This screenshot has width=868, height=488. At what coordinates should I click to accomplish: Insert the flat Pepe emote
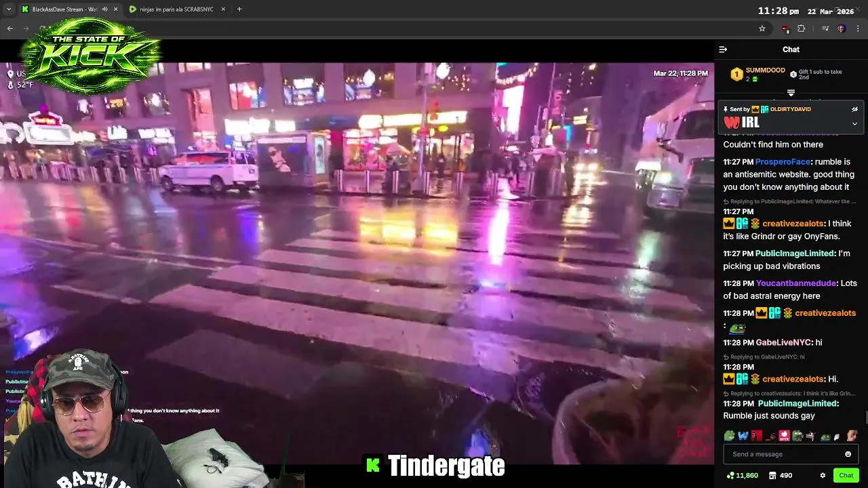[x=825, y=436]
